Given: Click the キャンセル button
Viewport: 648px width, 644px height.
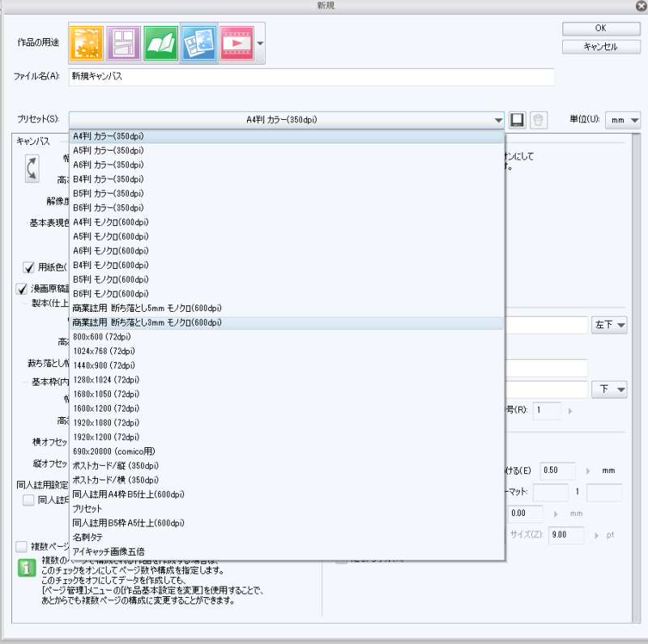Looking at the screenshot, I should pos(600,47).
